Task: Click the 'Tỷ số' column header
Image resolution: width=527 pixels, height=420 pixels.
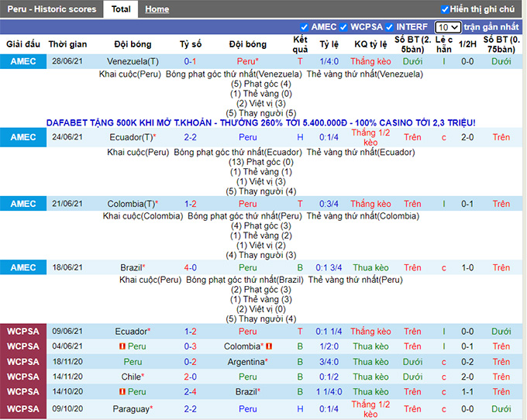Action: click(x=190, y=44)
